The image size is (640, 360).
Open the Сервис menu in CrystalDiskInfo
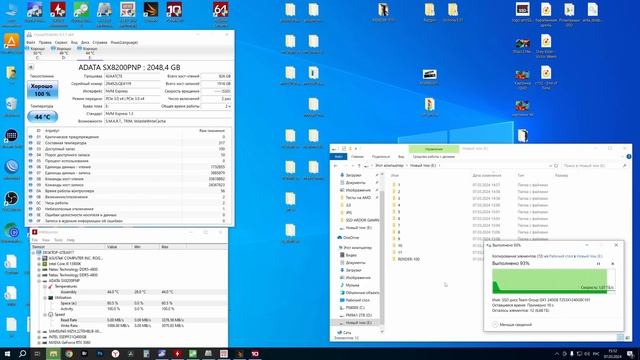(x=61, y=42)
